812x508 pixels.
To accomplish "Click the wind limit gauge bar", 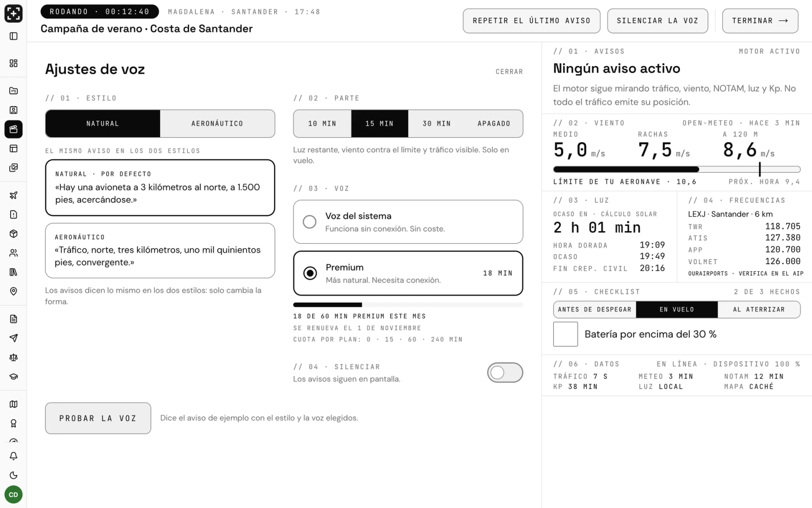I will click(x=676, y=169).
